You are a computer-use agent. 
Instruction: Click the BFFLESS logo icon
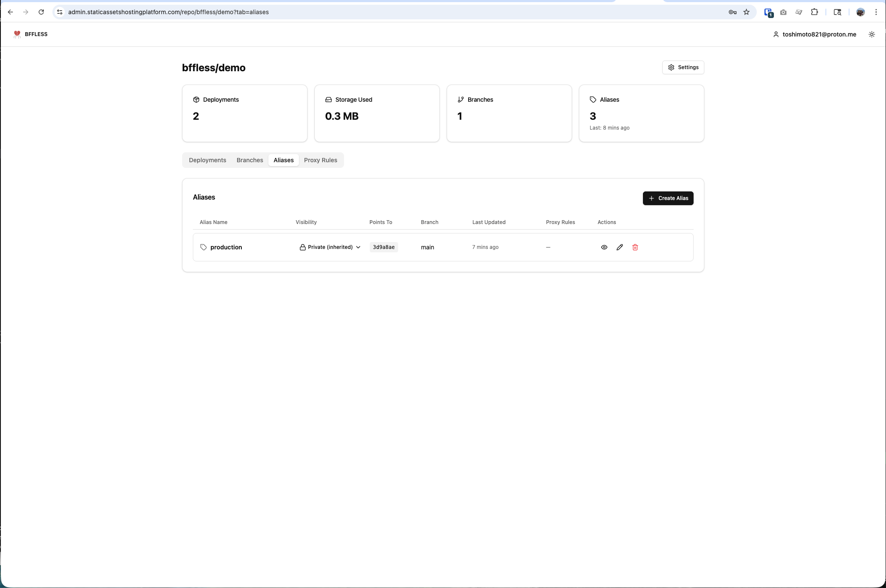coord(17,34)
